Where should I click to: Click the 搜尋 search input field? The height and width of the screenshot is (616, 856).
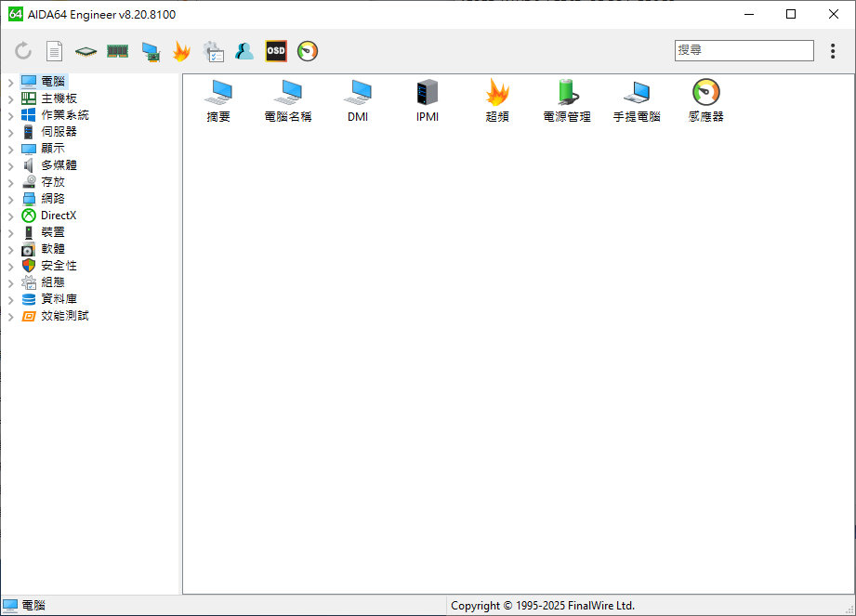(x=744, y=50)
